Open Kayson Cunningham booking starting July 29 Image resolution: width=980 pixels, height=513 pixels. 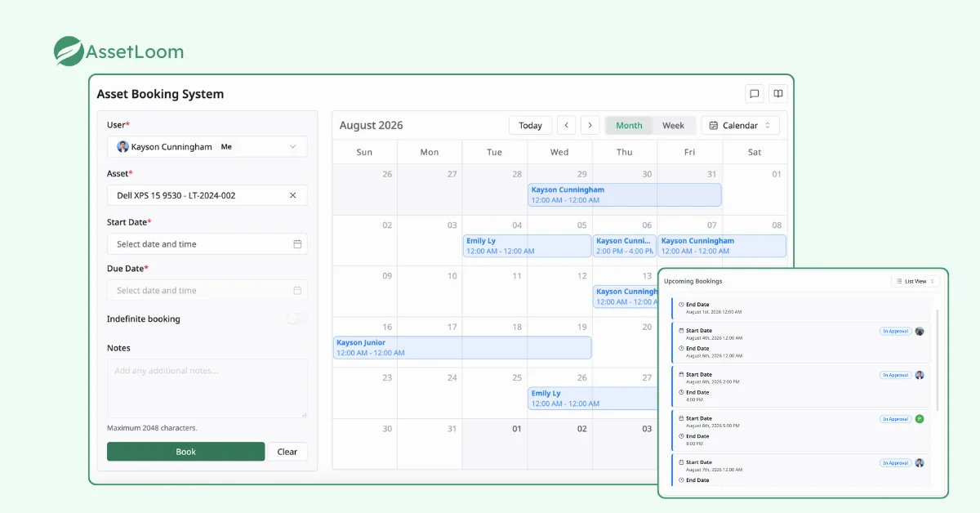tap(625, 194)
